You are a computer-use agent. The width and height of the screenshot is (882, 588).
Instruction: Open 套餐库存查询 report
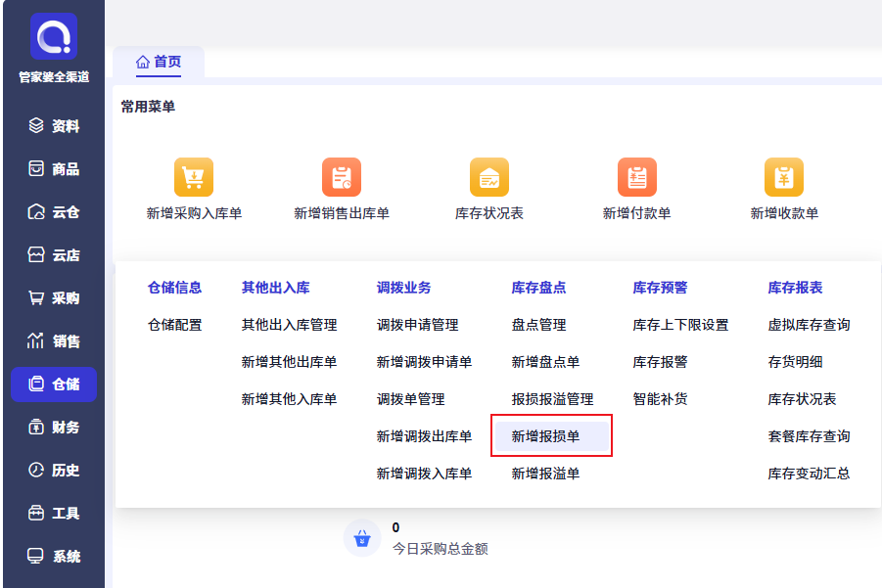(x=809, y=436)
